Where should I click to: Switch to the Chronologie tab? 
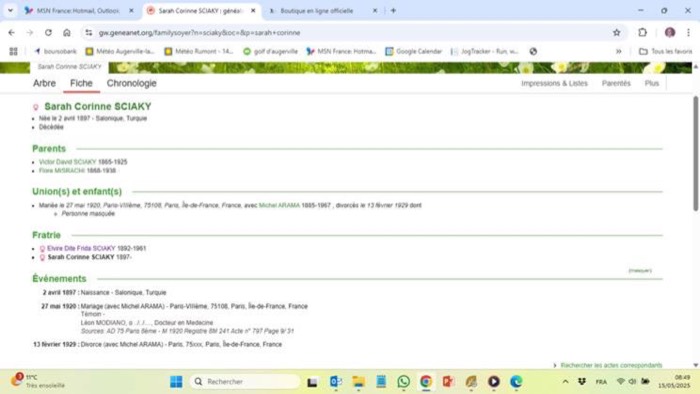point(131,83)
